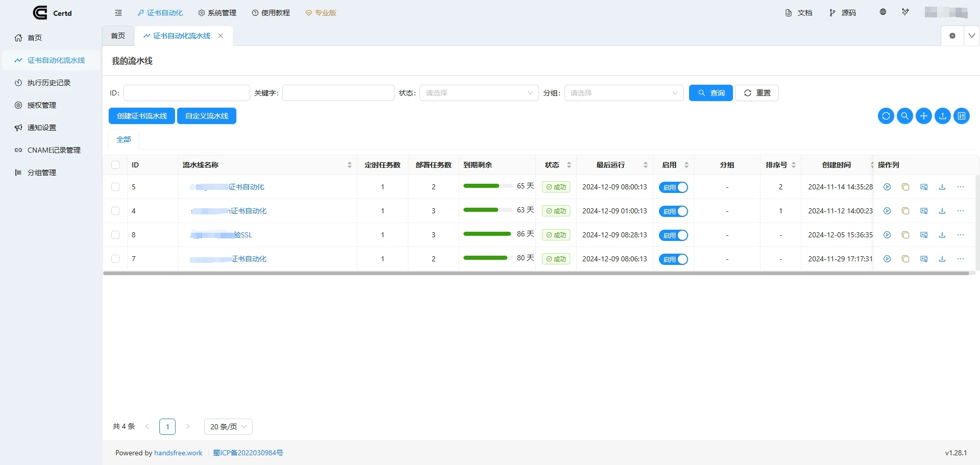
Task: Select the checkbox for row ID 4
Action: 115,211
